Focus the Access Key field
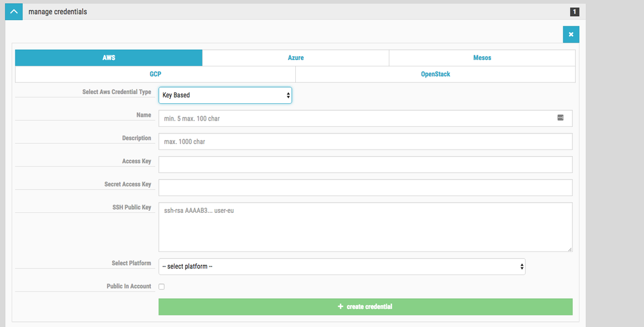The height and width of the screenshot is (327, 644). tap(366, 164)
